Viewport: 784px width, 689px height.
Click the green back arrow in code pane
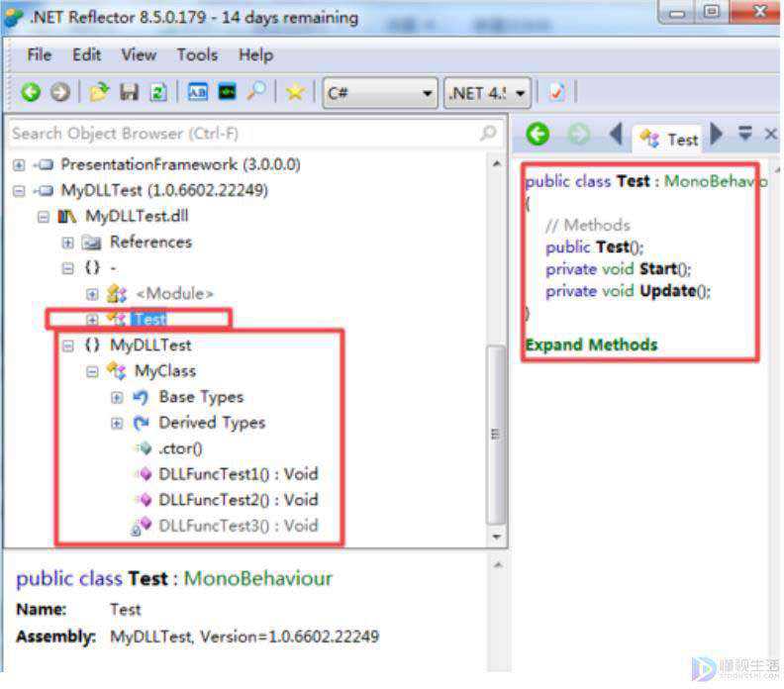538,134
